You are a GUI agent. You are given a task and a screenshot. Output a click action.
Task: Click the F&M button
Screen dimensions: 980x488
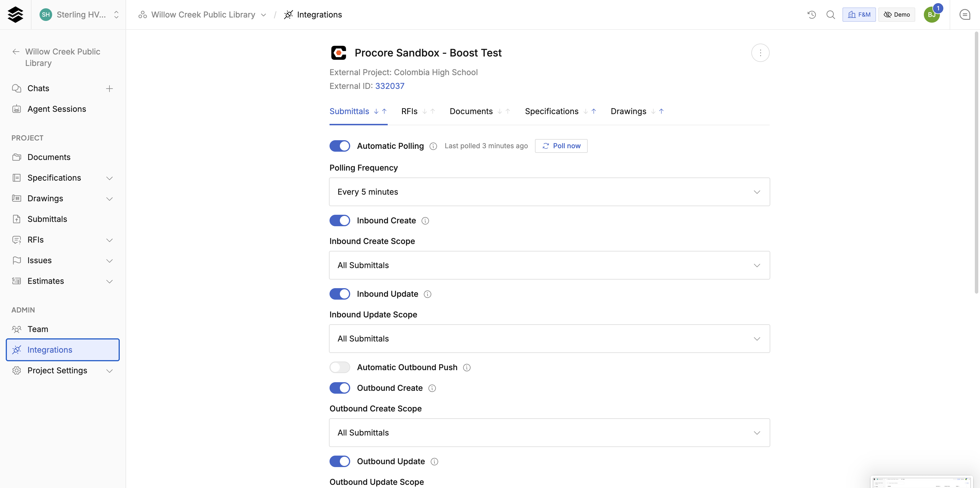coord(859,14)
